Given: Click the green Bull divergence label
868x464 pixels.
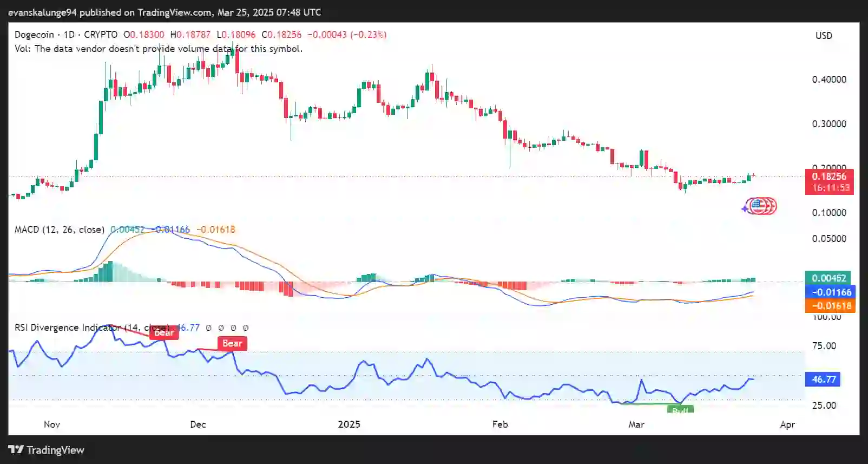Looking at the screenshot, I should coord(680,410).
